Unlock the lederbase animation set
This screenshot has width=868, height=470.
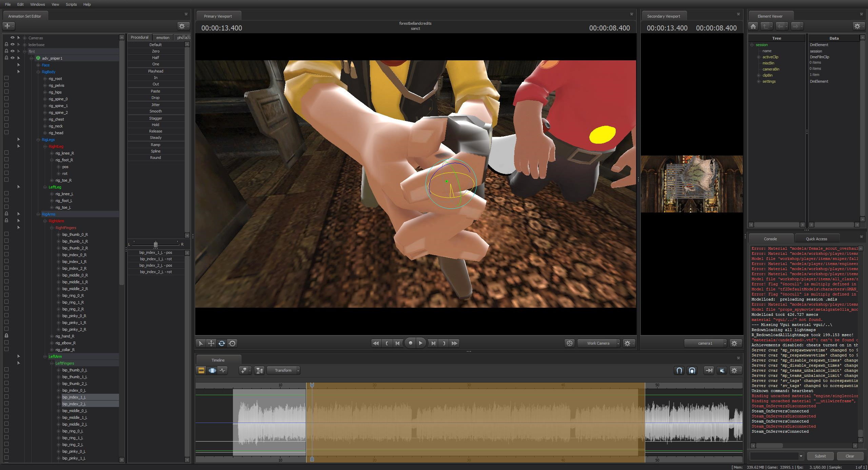point(6,44)
